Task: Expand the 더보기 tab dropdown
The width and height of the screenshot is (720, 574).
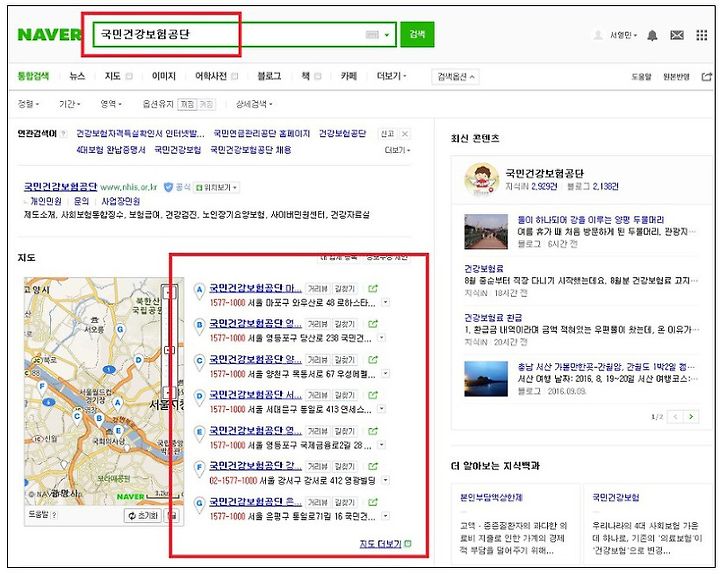Action: point(392,76)
